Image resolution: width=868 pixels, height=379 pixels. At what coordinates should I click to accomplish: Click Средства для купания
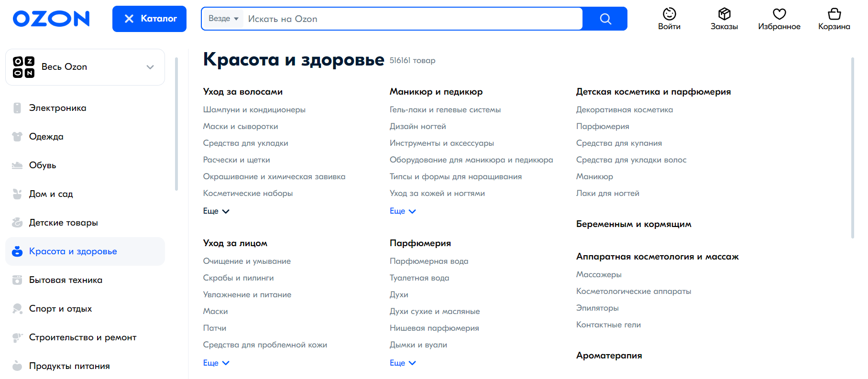click(619, 143)
